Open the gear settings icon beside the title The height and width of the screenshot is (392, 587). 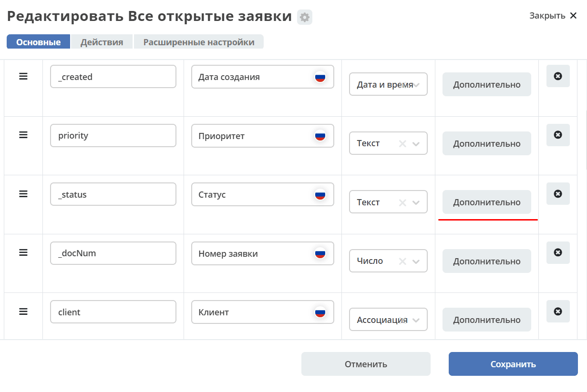(304, 18)
